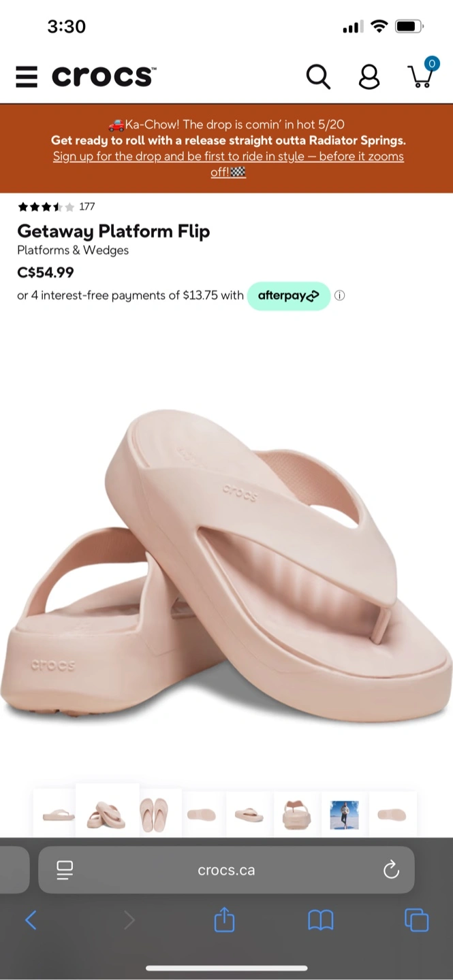Select the top-view pair thumbnail
Screen dimensions: 453x980
153,814
